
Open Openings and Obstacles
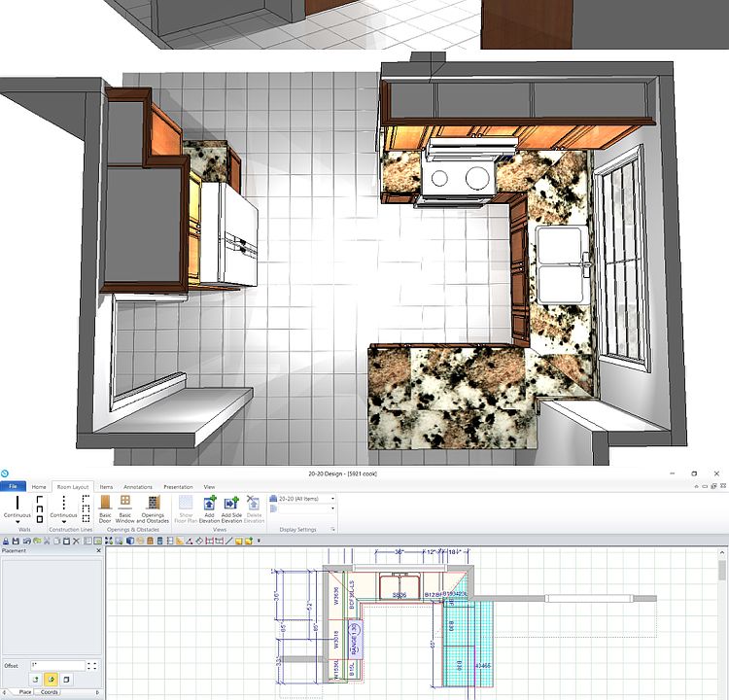153,508
